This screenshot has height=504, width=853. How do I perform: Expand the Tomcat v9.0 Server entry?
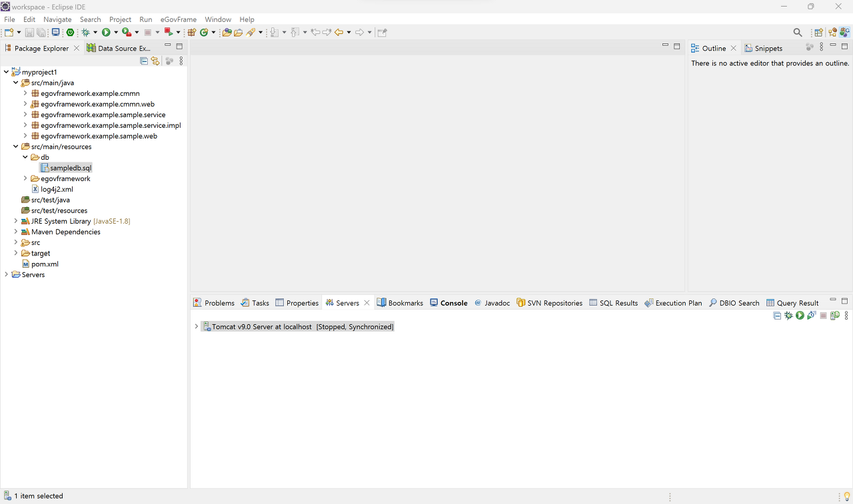point(197,327)
